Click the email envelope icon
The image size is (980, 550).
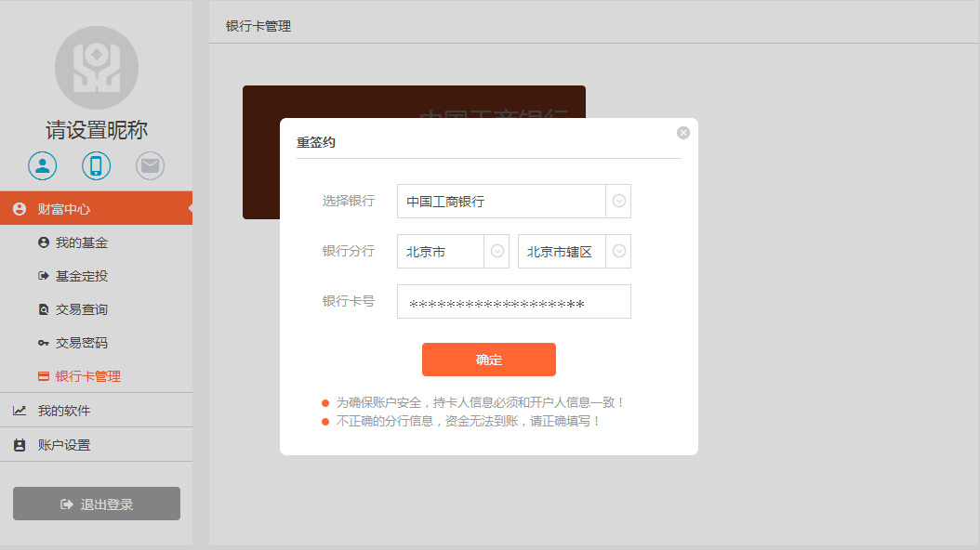150,166
